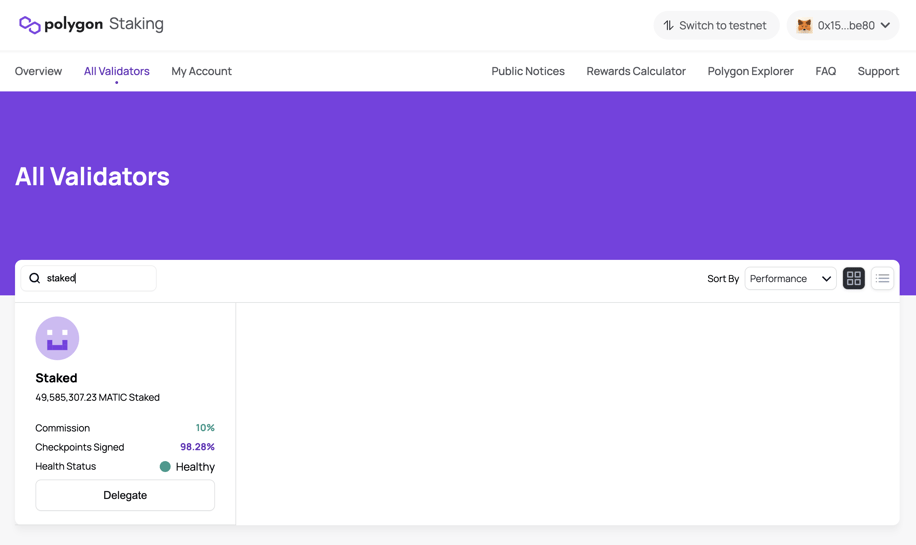Screen dimensions: 916x545
Task: Open the Support page
Action: (878, 71)
